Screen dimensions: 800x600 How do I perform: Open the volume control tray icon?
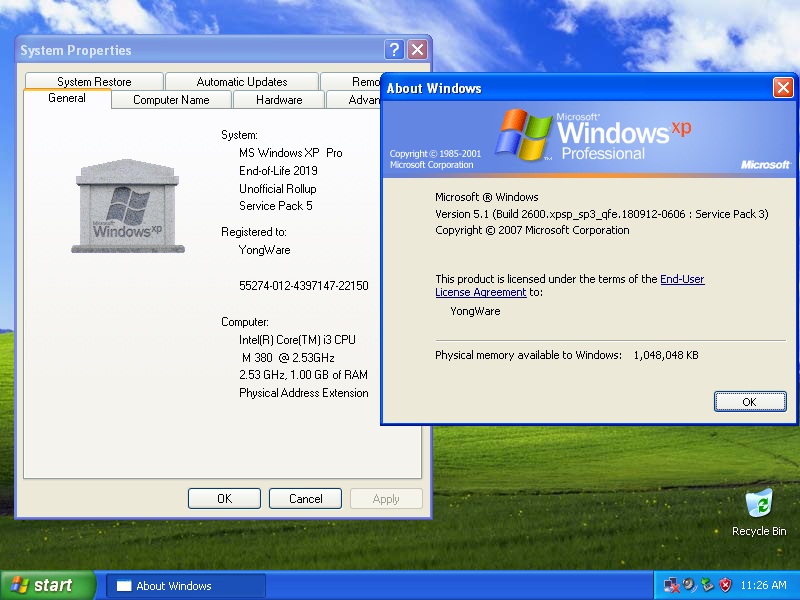[688, 585]
